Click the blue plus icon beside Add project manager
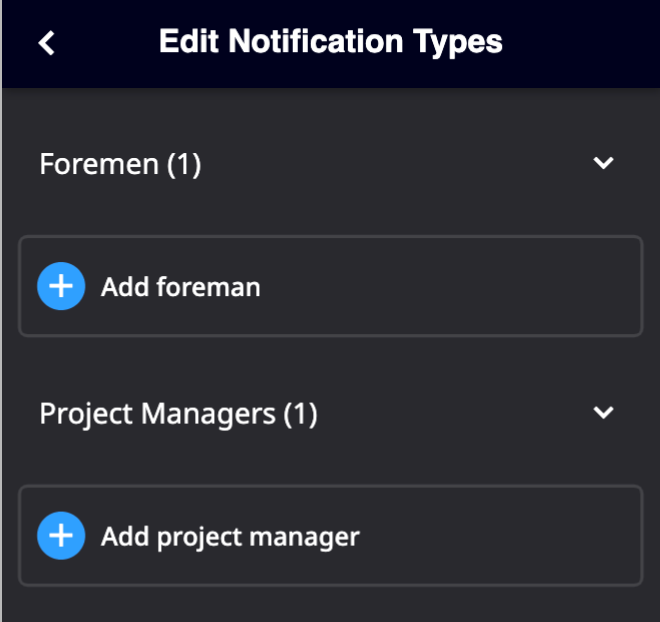The height and width of the screenshot is (622, 660). [61, 536]
